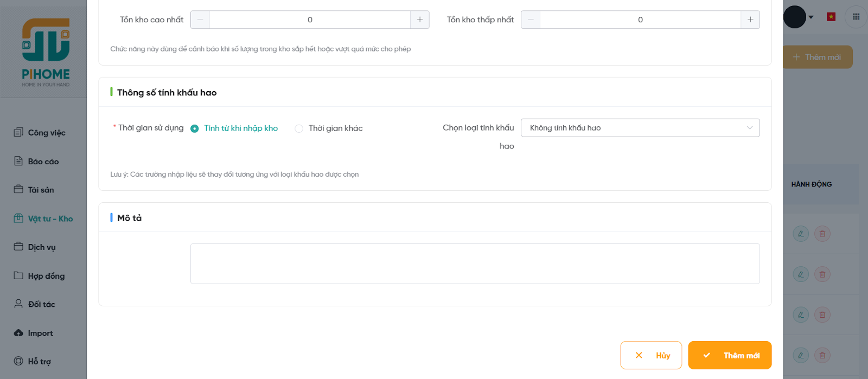868x379 pixels.
Task: Click the first row edit pencil icon
Action: (801, 234)
